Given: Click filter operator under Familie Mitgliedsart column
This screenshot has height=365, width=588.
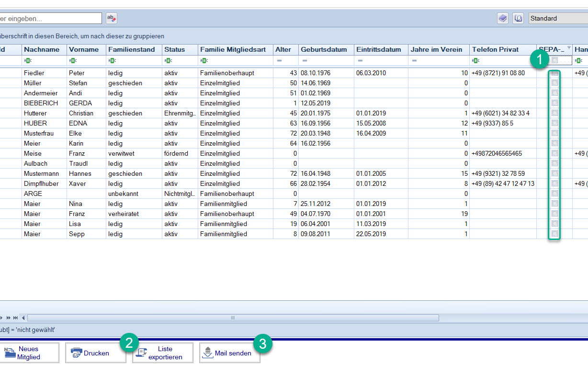Looking at the screenshot, I should pyautogui.click(x=204, y=60).
